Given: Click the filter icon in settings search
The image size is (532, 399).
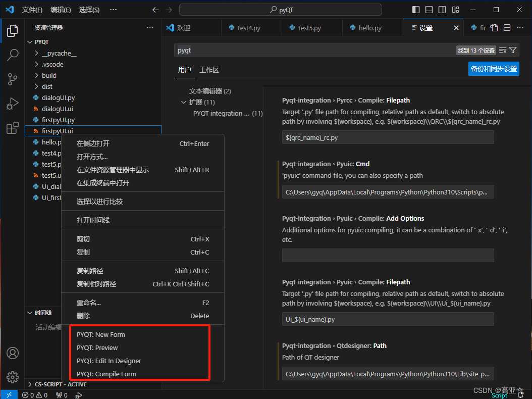Looking at the screenshot, I should tap(513, 51).
